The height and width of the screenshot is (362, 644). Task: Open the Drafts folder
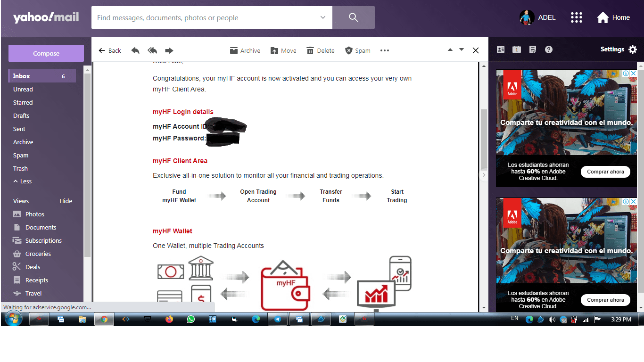(21, 115)
